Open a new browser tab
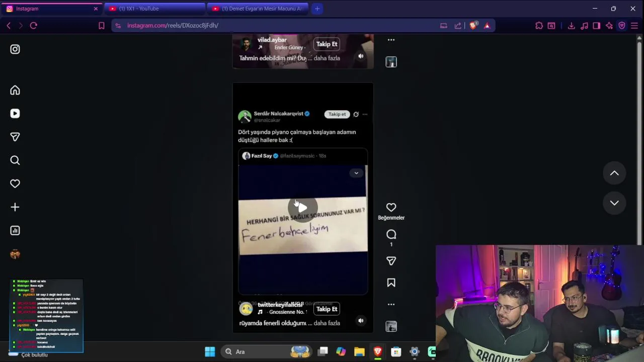This screenshot has width=644, height=362. tap(317, 9)
